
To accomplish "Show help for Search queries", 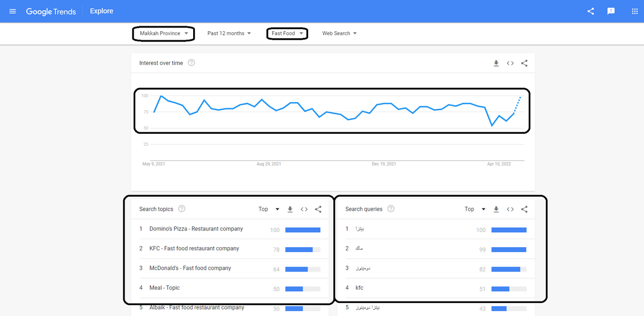I will [x=391, y=209].
